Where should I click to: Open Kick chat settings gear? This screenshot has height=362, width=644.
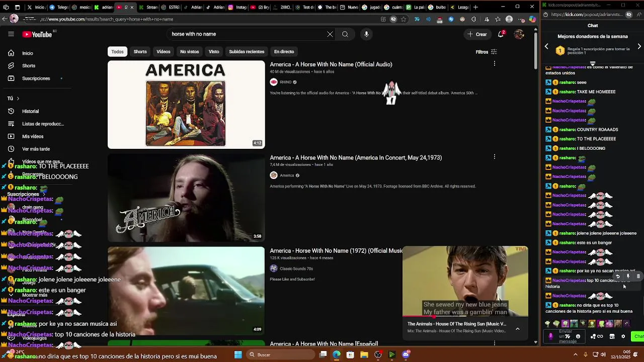click(623, 336)
